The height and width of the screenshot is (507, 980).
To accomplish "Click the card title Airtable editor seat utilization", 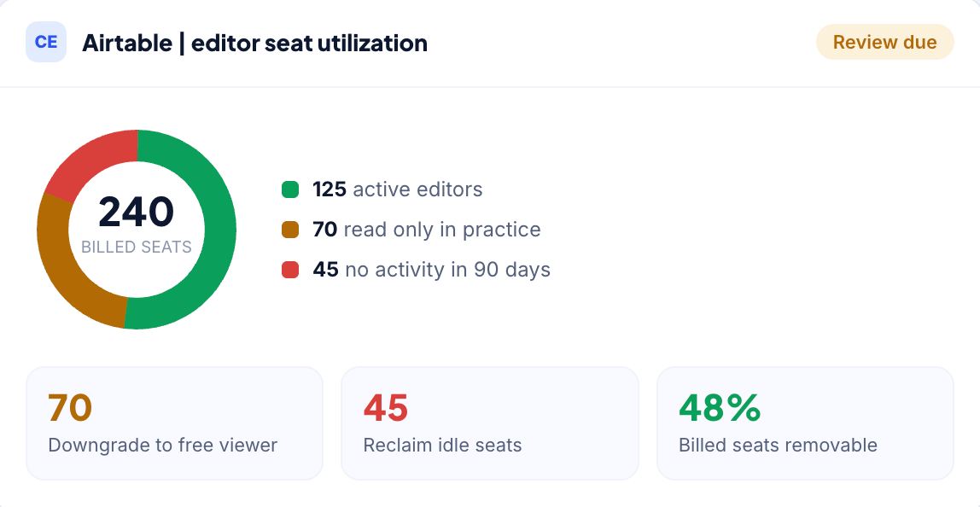I will pyautogui.click(x=255, y=44).
